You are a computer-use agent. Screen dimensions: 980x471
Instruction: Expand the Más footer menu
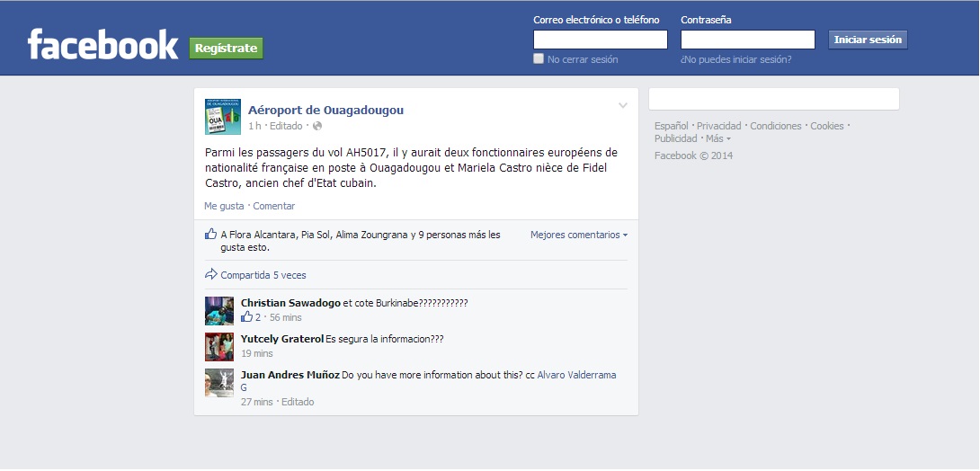(x=717, y=139)
